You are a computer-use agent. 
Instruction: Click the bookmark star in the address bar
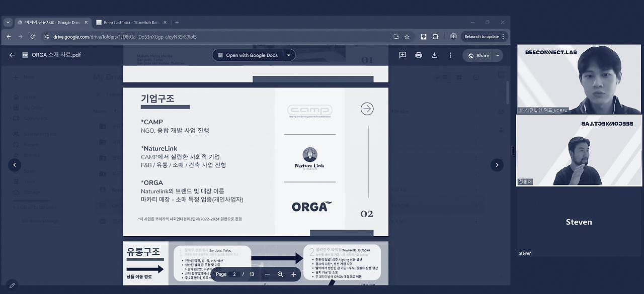pos(407,36)
